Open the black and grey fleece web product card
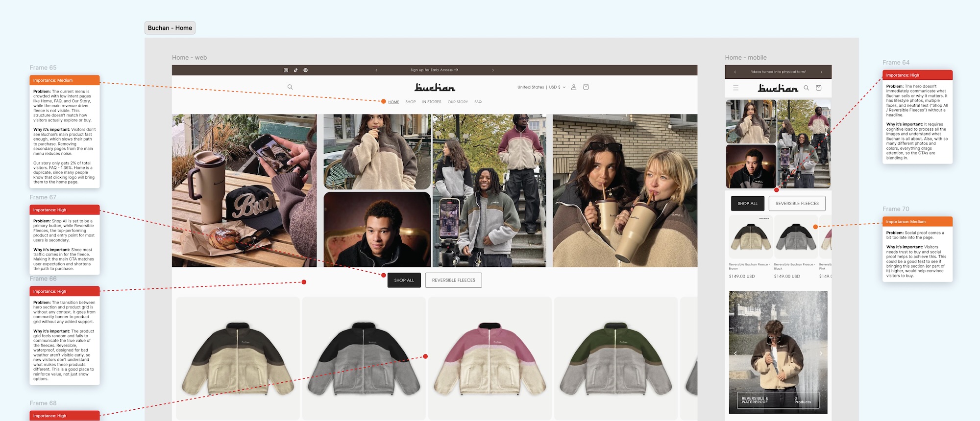 point(364,358)
